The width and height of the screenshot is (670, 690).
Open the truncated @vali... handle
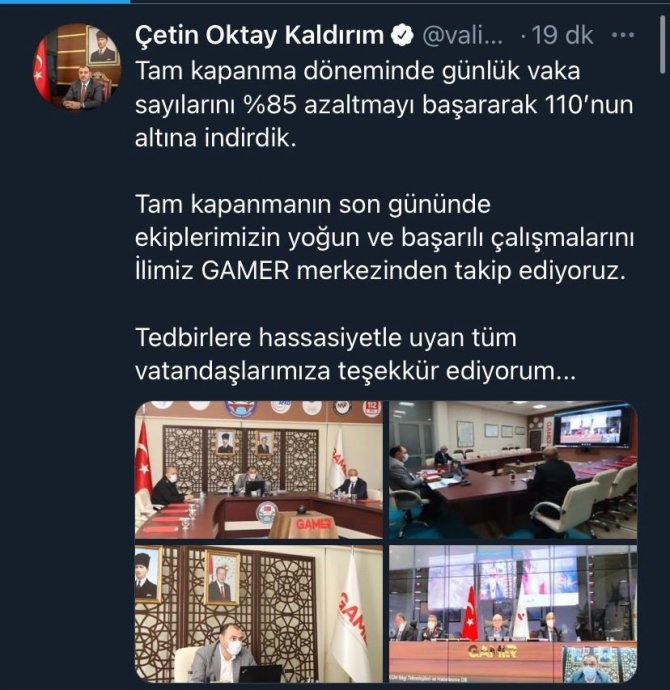point(462,36)
